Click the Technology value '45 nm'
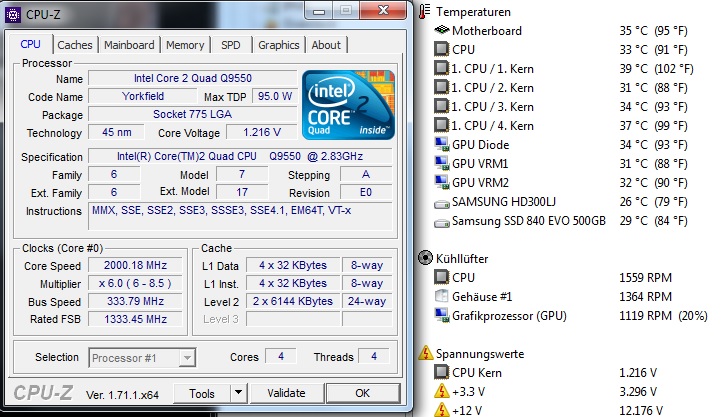Viewport: 723px width, 417px height. (117, 132)
